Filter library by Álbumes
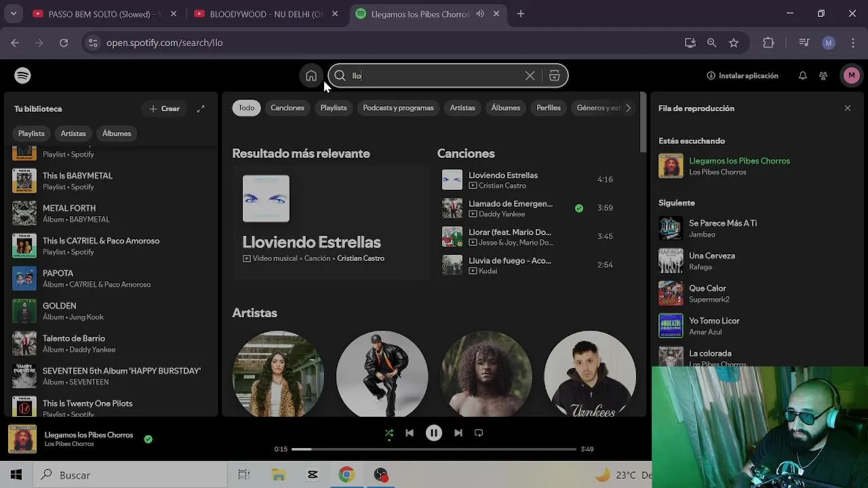Image resolution: width=868 pixels, height=488 pixels. coord(117,134)
